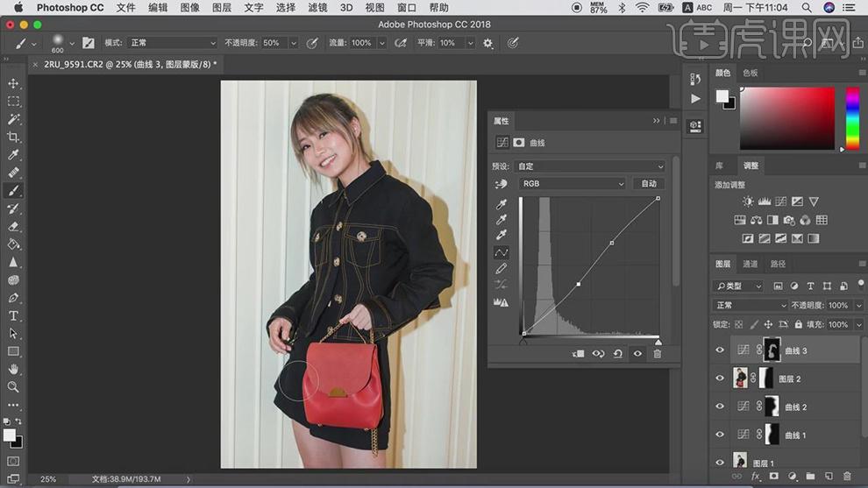Open the brush settings panel icon
Image resolution: width=868 pixels, height=488 pixels.
pyautogui.click(x=88, y=43)
